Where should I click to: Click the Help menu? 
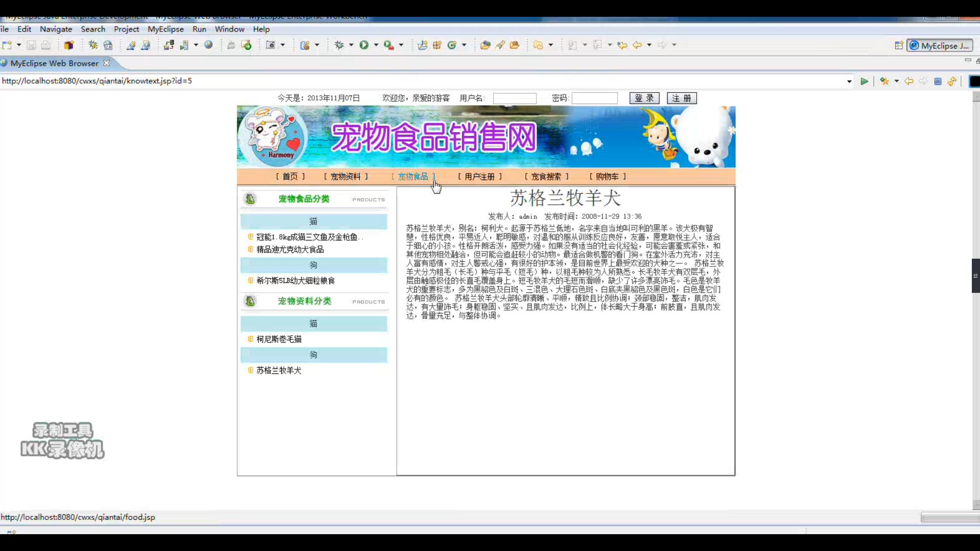(261, 29)
